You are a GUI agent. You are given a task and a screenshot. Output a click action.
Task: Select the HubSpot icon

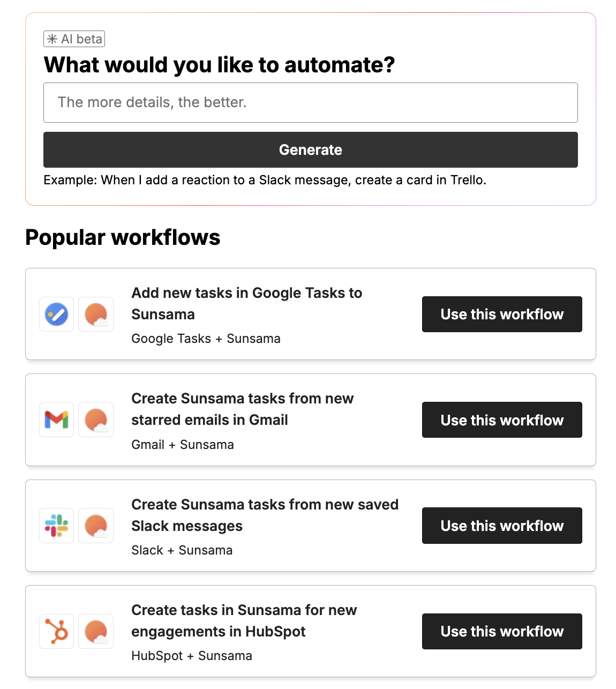(x=56, y=631)
